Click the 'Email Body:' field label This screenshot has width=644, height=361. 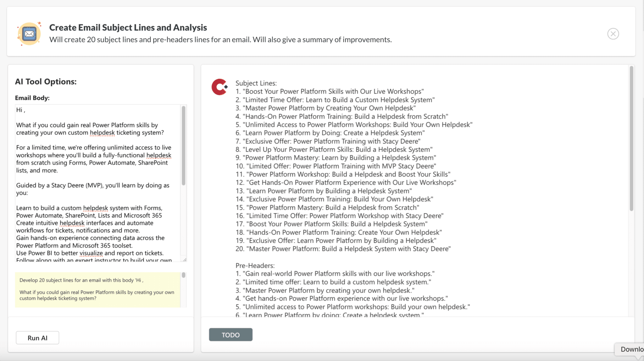coord(32,98)
